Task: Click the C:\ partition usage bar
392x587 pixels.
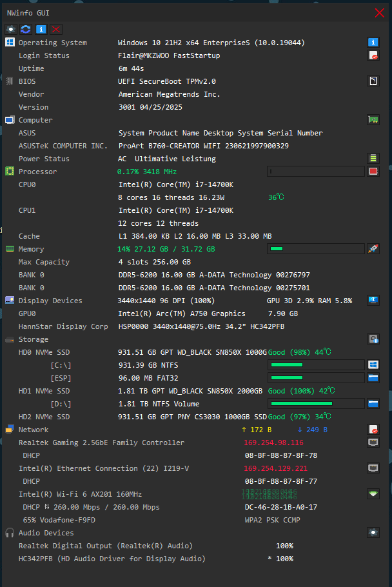Action: (316, 364)
